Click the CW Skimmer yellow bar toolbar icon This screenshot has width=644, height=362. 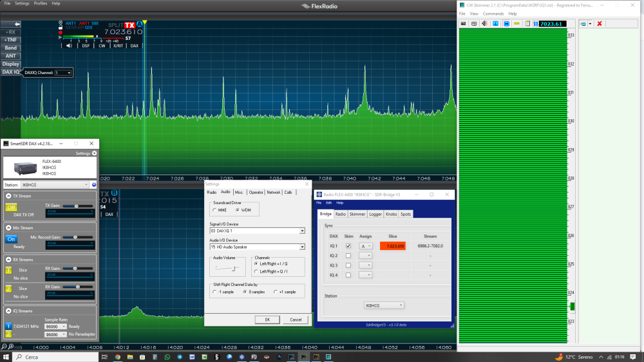516,24
